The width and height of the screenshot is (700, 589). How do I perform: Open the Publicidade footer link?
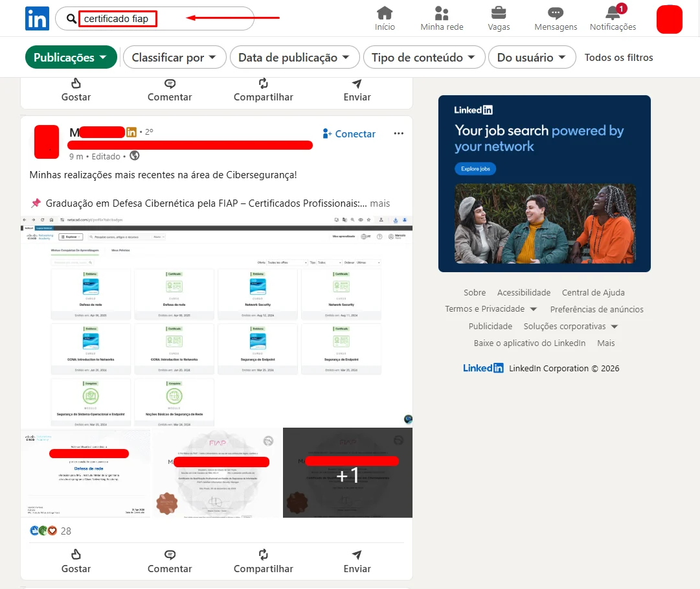(x=490, y=327)
